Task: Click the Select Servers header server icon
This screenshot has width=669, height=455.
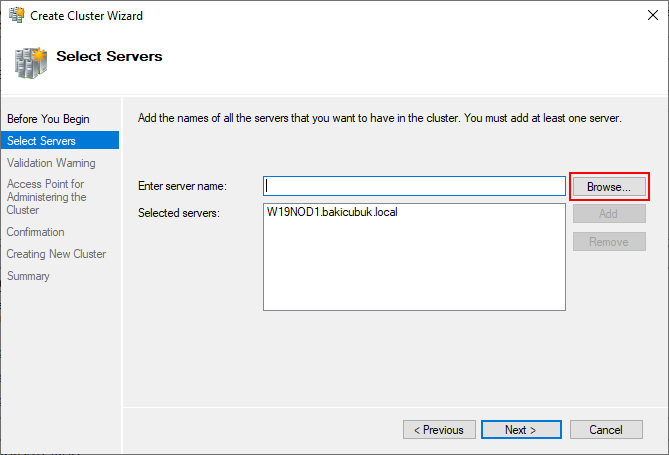Action: [30, 63]
